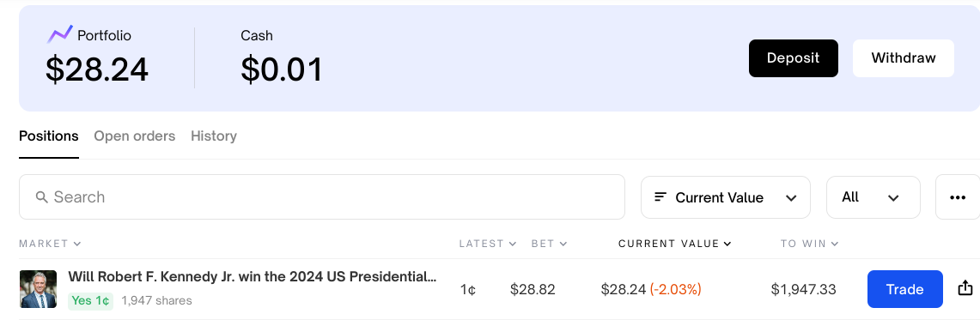The image size is (980, 332).
Task: Click the blue Trade button
Action: (x=904, y=289)
